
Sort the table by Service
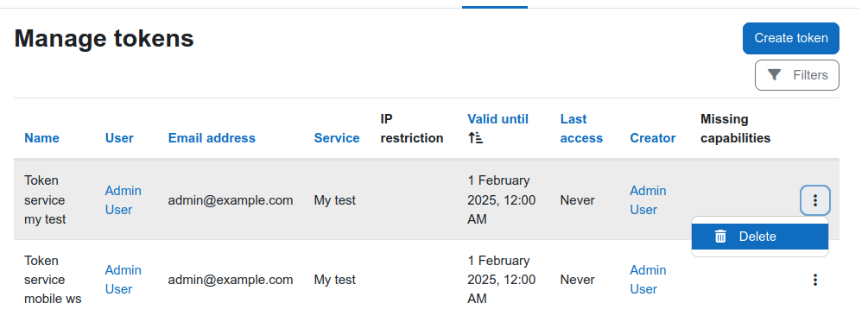click(337, 138)
